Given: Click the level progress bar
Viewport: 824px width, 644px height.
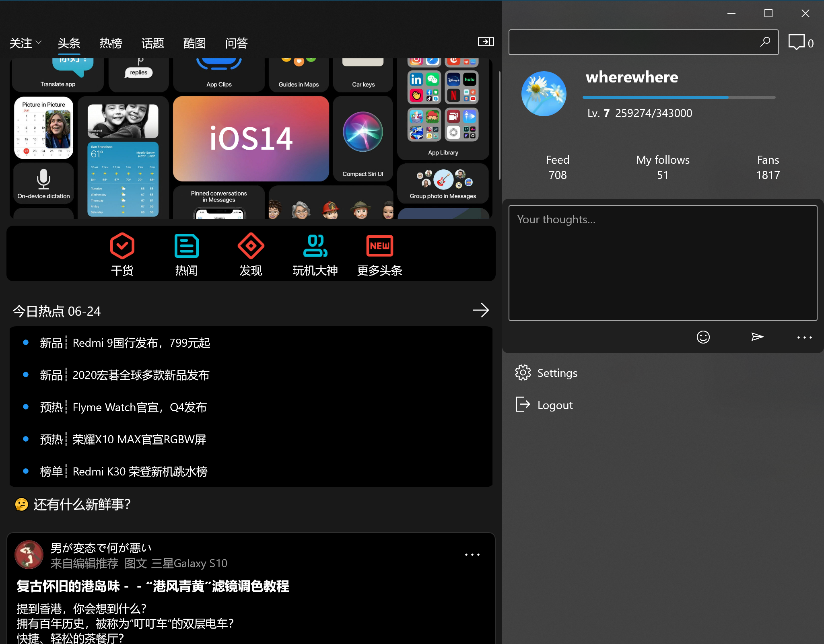Looking at the screenshot, I should click(x=679, y=97).
